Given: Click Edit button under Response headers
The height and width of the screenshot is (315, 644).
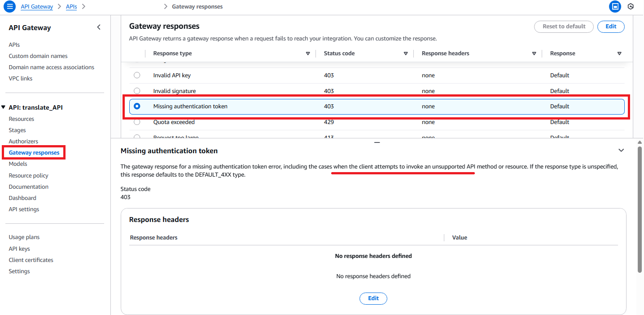Looking at the screenshot, I should (x=373, y=298).
